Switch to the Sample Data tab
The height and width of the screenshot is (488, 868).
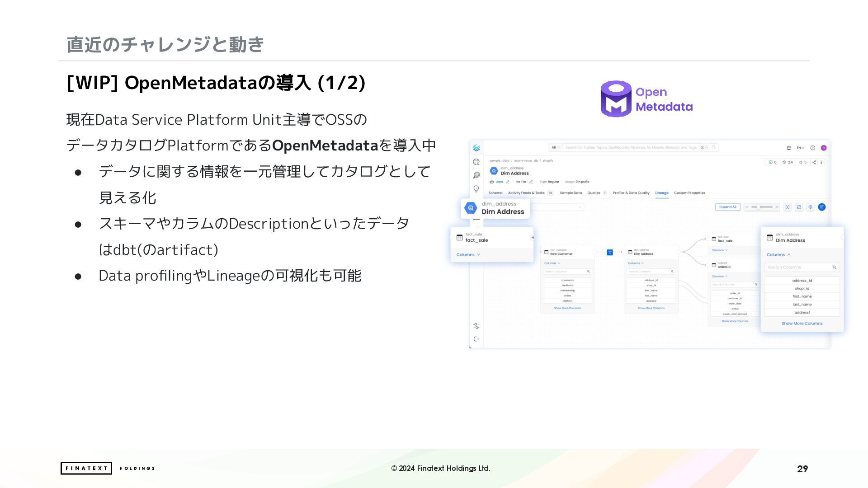571,193
